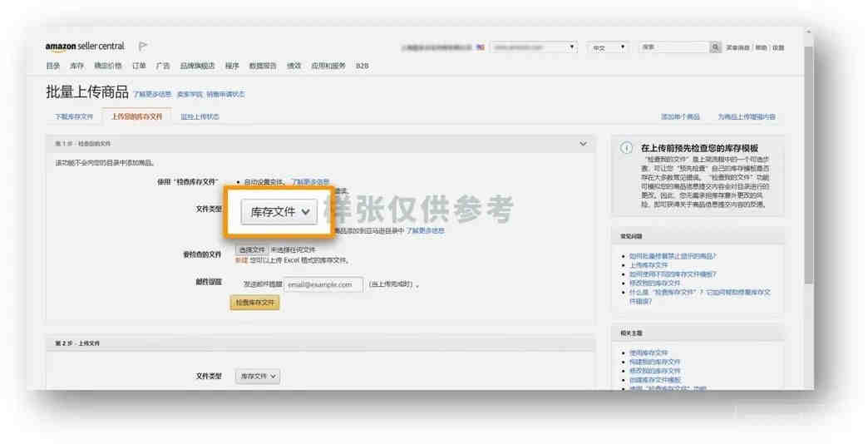Open the 销售申请状态 link
The width and height of the screenshot is (868, 444).
(226, 95)
